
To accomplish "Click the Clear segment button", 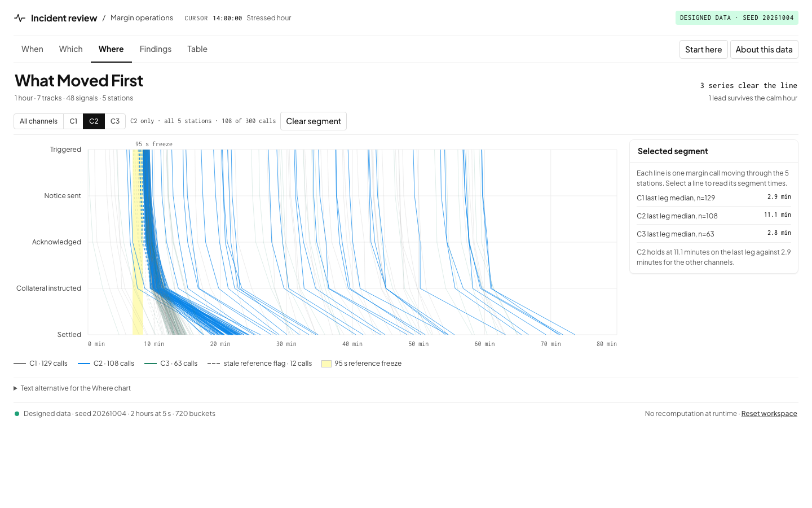I will [x=314, y=121].
